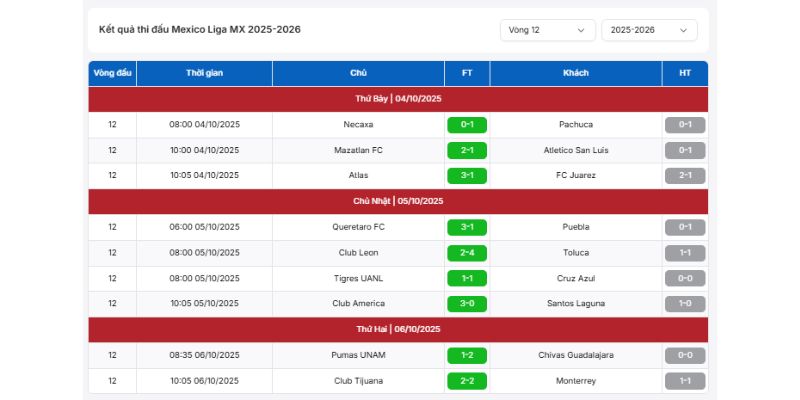Click the Vòng đấu column header

[x=112, y=73]
